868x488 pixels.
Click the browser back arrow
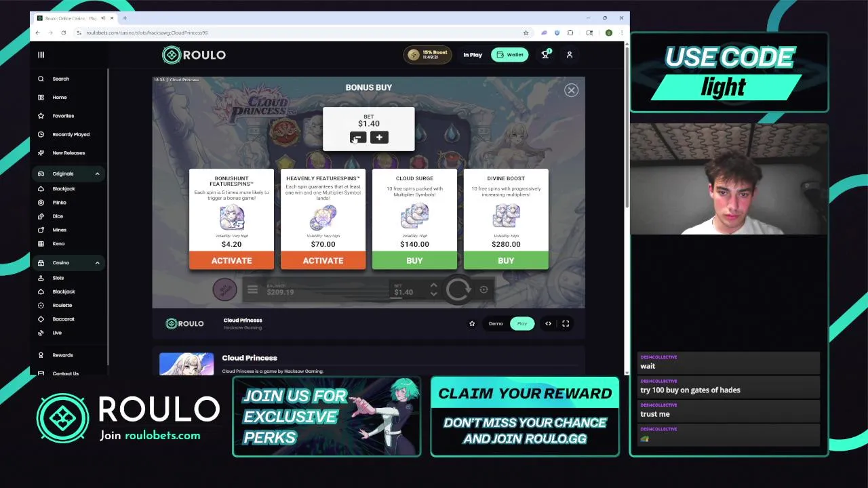[x=38, y=33]
